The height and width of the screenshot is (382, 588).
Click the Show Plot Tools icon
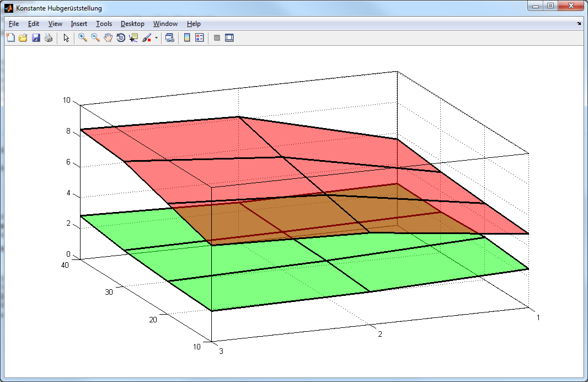coord(229,38)
